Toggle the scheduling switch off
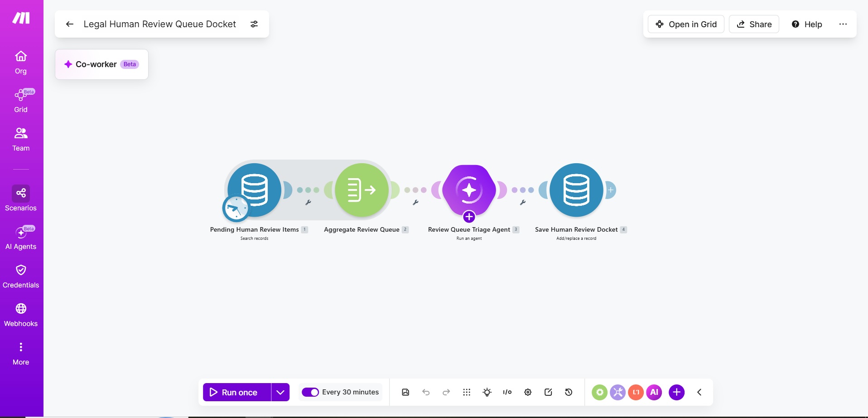Viewport: 868px width, 418px height. click(x=310, y=392)
